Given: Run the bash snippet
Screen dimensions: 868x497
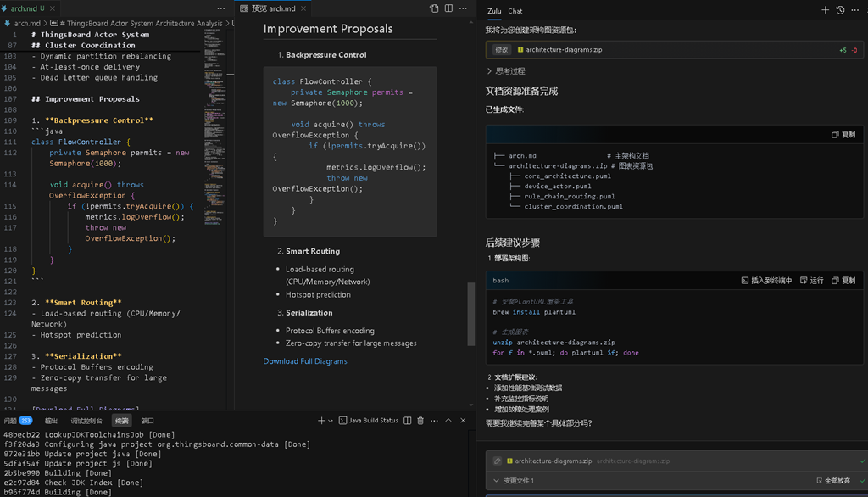Looking at the screenshot, I should click(811, 281).
